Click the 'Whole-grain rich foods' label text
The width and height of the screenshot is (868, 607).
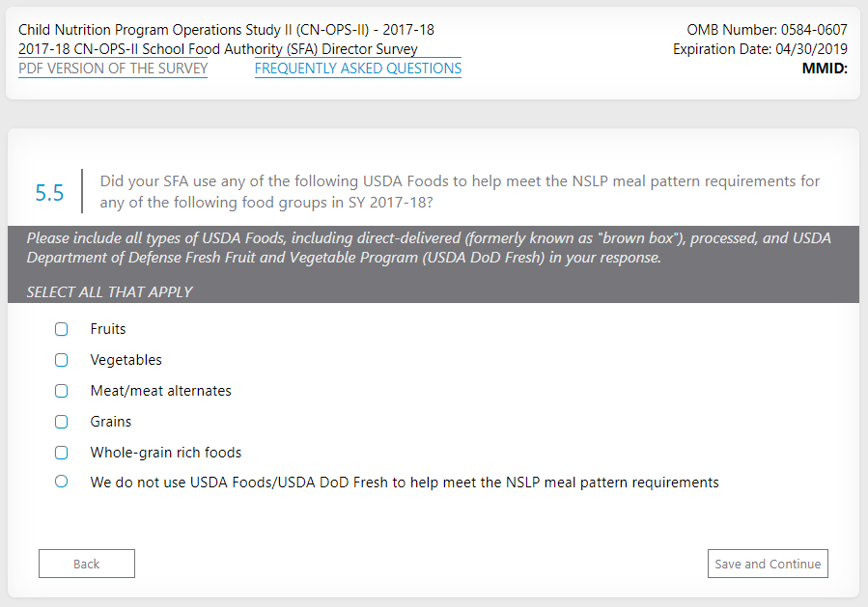click(166, 453)
